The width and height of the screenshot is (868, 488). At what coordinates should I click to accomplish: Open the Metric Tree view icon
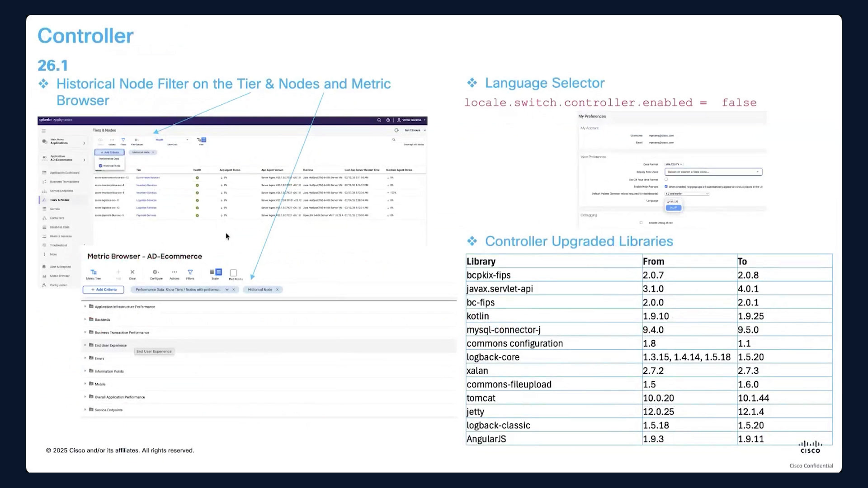pos(94,272)
